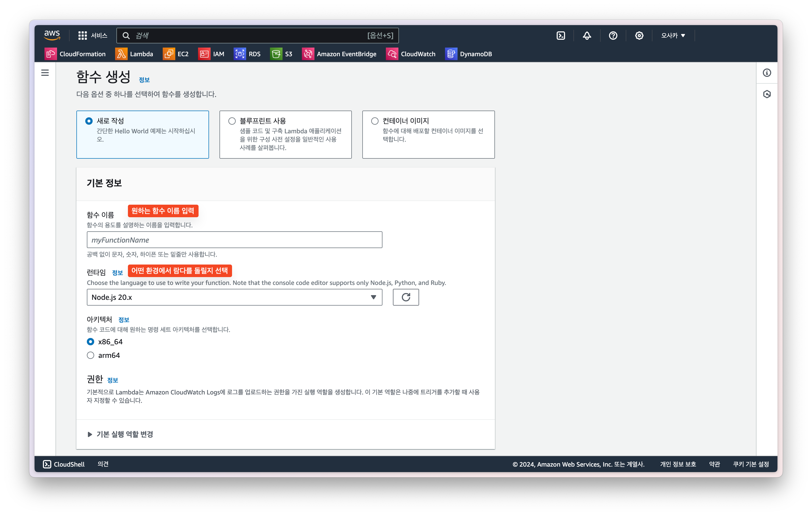The height and width of the screenshot is (516, 812).
Task: Click the 기본 정보 section heading
Action: tap(104, 183)
